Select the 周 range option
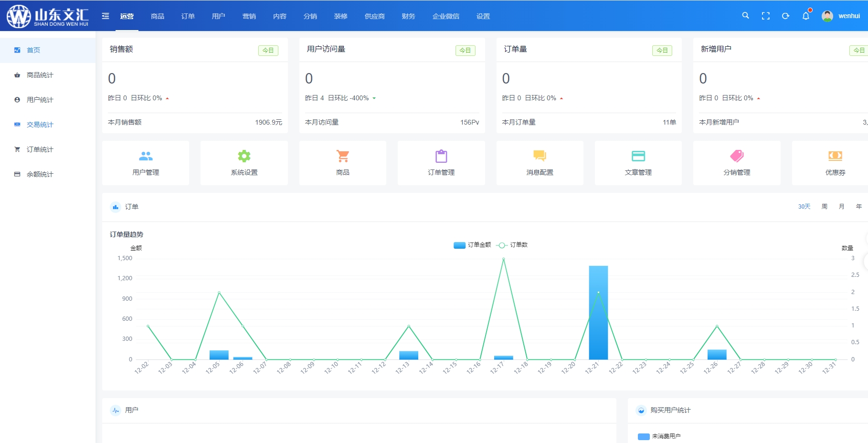Viewport: 868px width, 443px height. coord(825,207)
